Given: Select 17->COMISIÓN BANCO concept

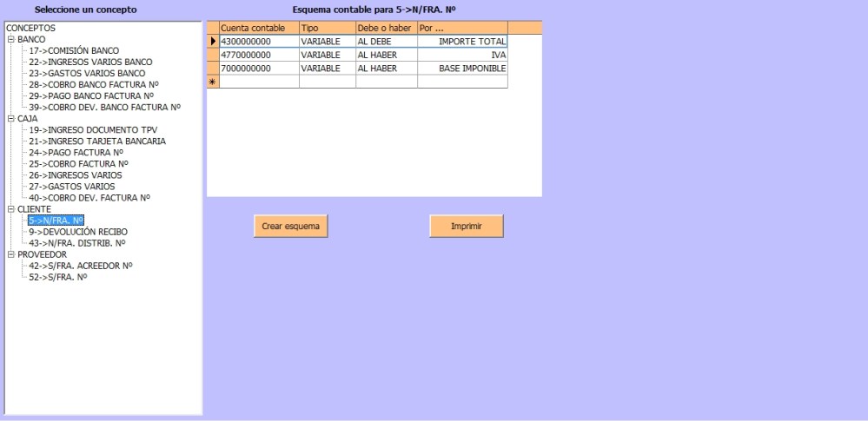Looking at the screenshot, I should tap(73, 51).
